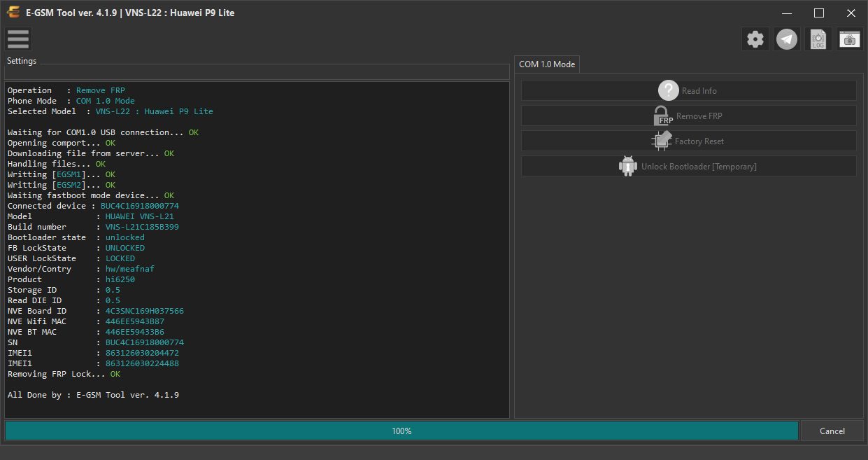
Task: Cancel the current operation
Action: click(x=832, y=431)
